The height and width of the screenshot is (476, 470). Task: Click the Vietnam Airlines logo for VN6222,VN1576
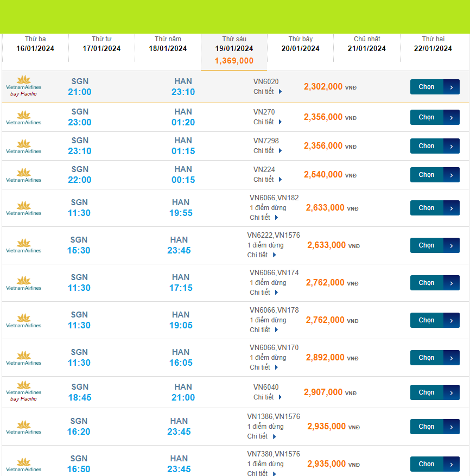point(23,245)
